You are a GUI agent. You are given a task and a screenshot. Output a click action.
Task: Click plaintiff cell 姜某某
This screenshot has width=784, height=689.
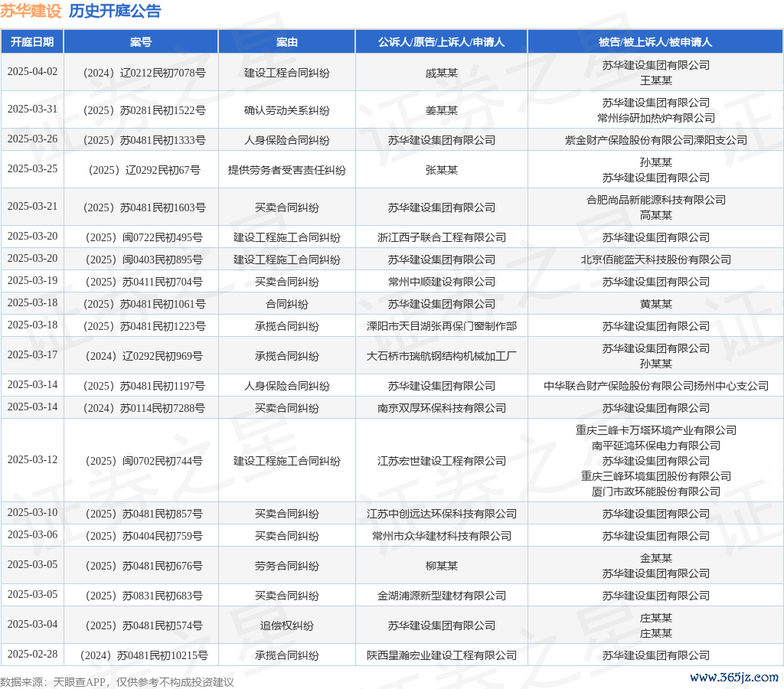(x=442, y=110)
